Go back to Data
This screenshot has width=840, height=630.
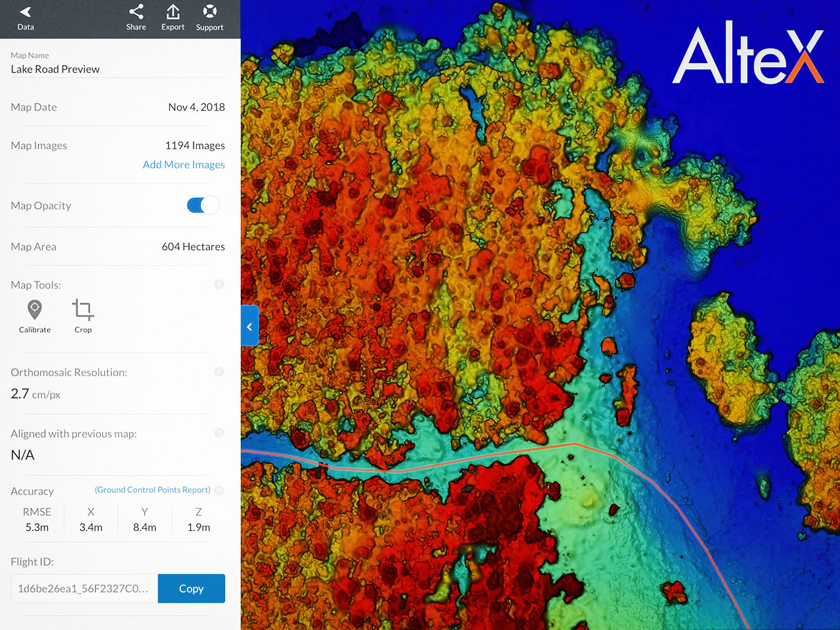tap(26, 18)
